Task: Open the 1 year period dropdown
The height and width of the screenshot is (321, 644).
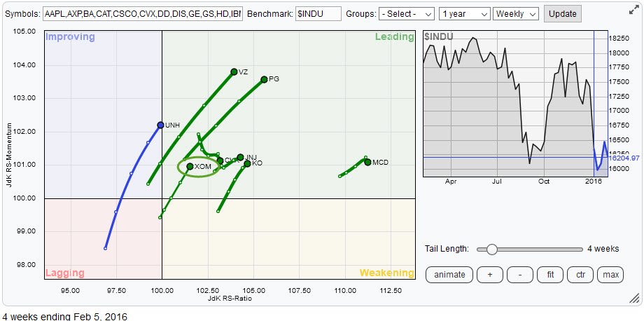Action: pyautogui.click(x=465, y=13)
